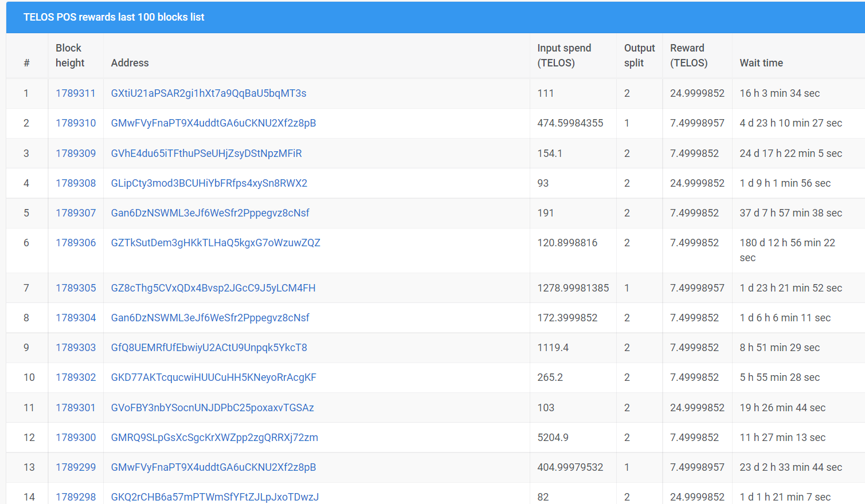Open block 1789305 link
This screenshot has width=865, height=504.
tap(76, 288)
